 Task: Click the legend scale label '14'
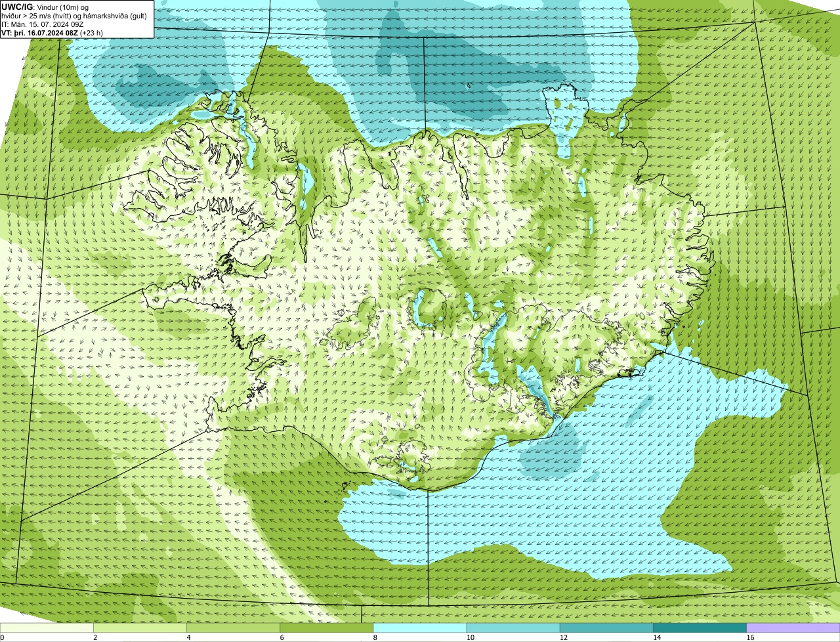pos(656,637)
